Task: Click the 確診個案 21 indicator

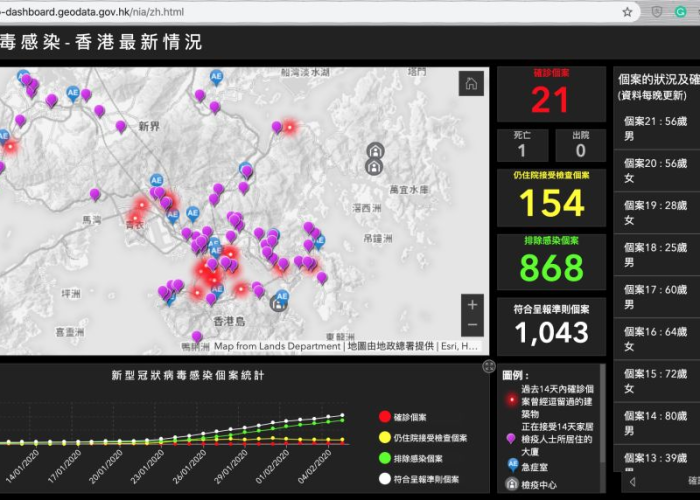Action: coord(551,94)
